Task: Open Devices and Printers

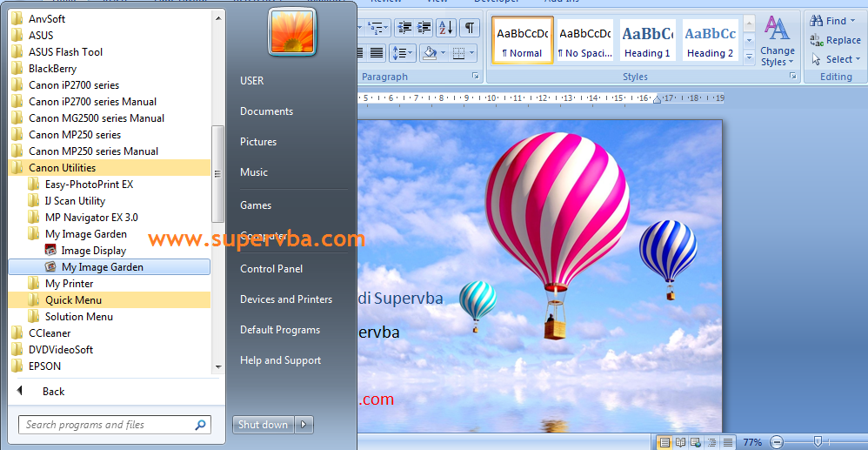Action: point(286,299)
